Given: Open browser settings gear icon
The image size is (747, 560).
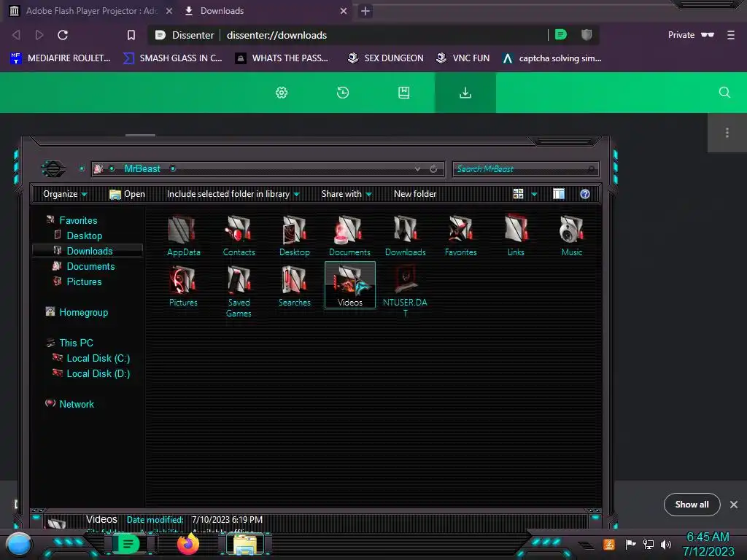Looking at the screenshot, I should (x=282, y=93).
